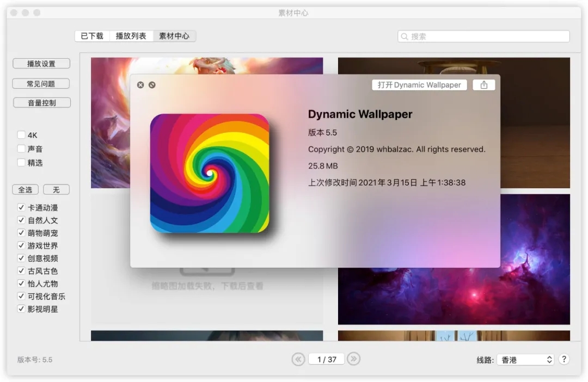
Task: Click the 缩略图加载失败 message text
Action: pos(207,286)
